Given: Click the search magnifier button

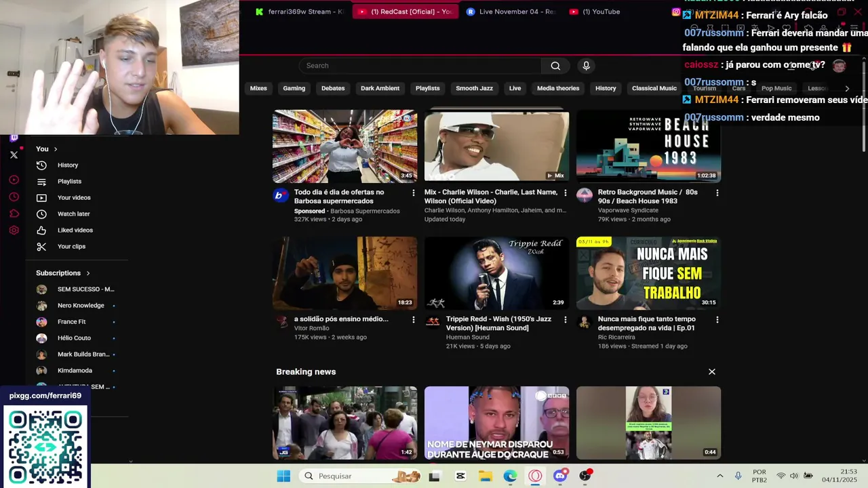Looking at the screenshot, I should point(555,66).
